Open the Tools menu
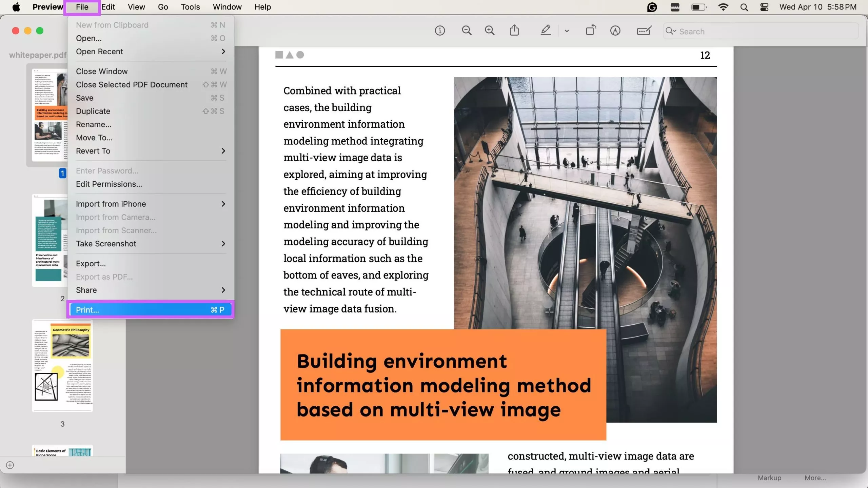The height and width of the screenshot is (488, 868). tap(190, 7)
